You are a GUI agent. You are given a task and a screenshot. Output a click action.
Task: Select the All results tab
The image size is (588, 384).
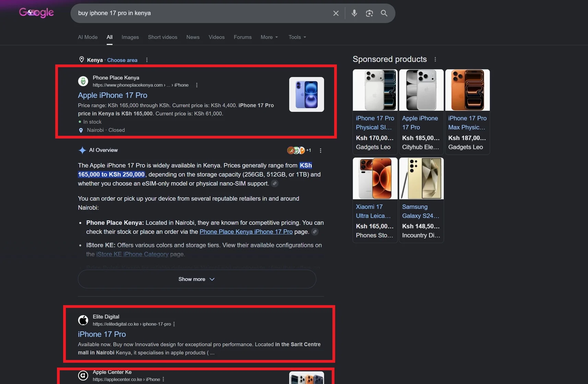[109, 37]
